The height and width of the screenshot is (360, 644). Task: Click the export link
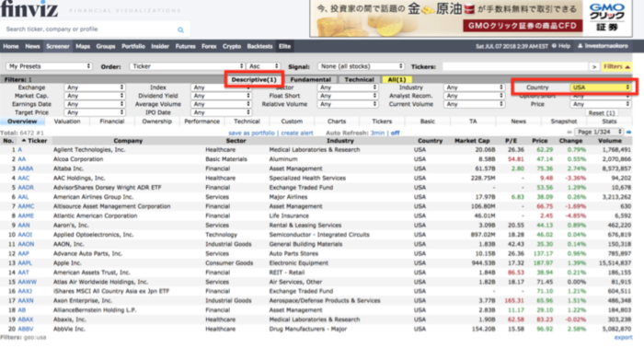tap(623, 337)
